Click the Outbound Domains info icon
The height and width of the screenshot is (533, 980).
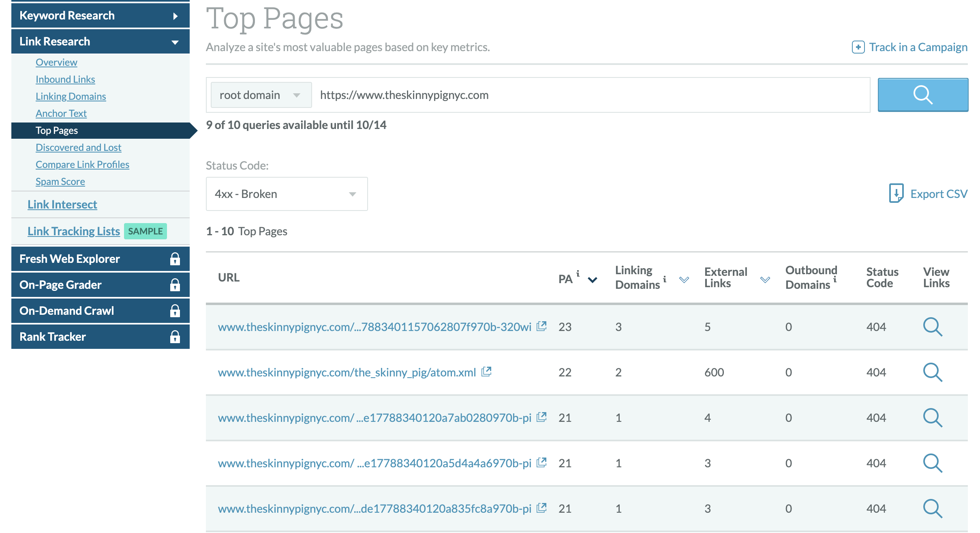pos(835,279)
